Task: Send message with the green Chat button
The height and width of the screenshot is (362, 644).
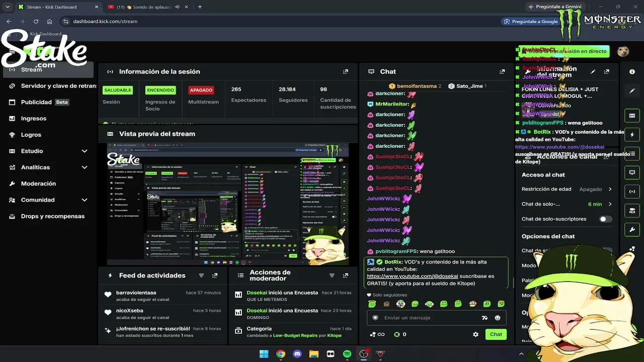Action: tap(496, 334)
